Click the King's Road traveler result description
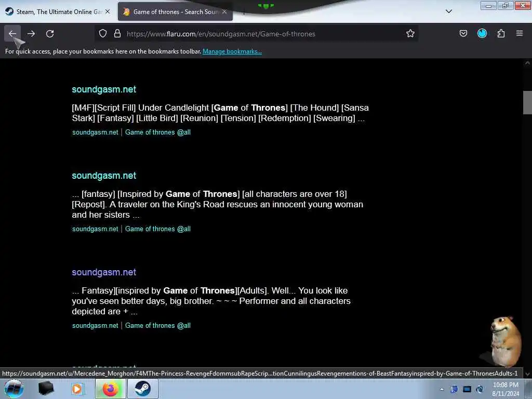This screenshot has height=399, width=532. pos(218,205)
